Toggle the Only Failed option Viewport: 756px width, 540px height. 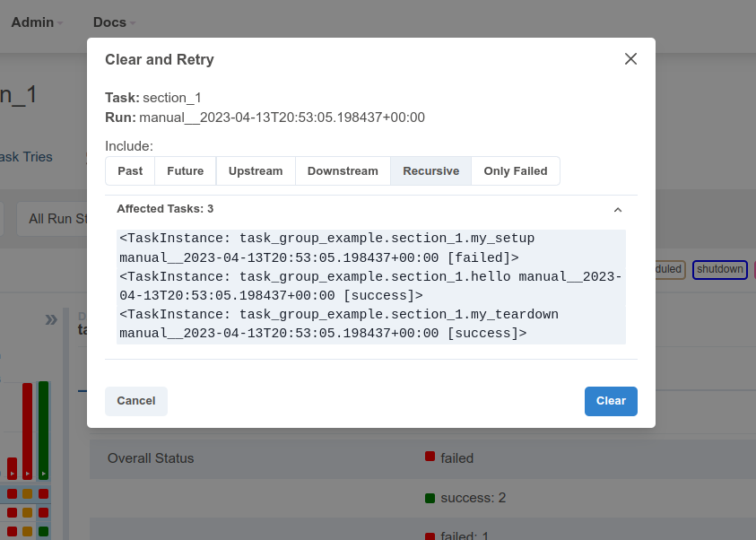click(516, 171)
